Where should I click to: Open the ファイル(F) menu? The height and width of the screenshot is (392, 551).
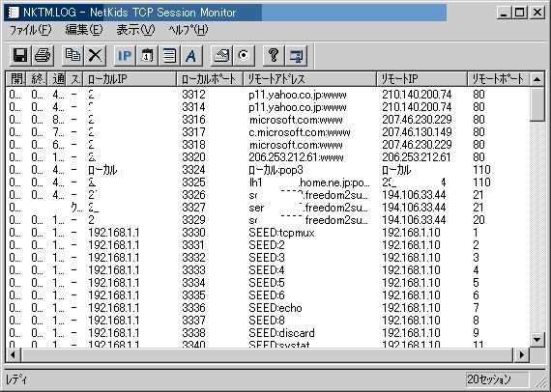[x=31, y=30]
